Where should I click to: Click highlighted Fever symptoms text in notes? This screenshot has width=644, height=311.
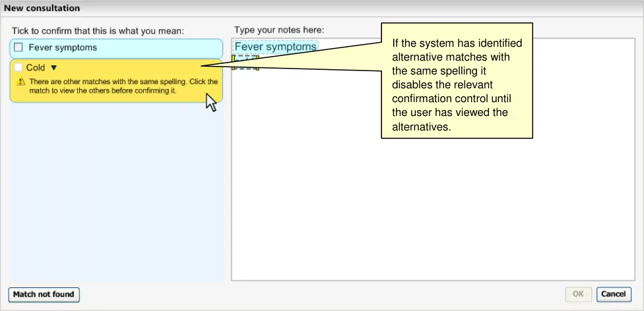click(x=275, y=47)
